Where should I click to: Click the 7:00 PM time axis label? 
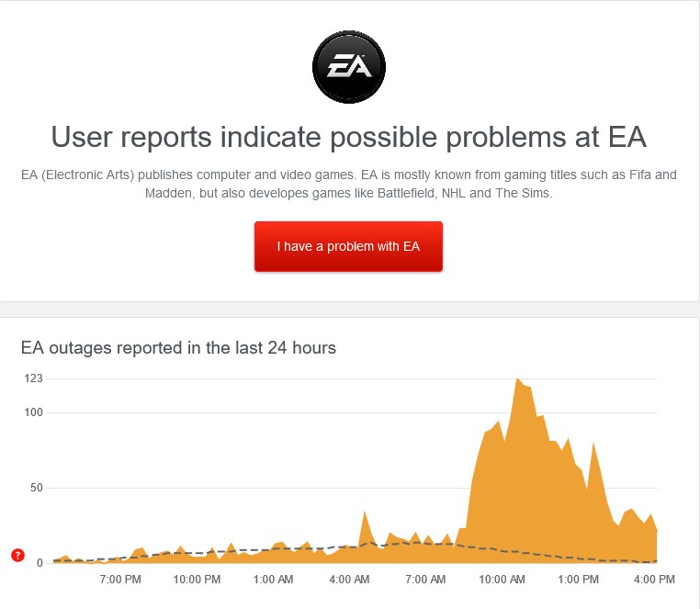[120, 580]
